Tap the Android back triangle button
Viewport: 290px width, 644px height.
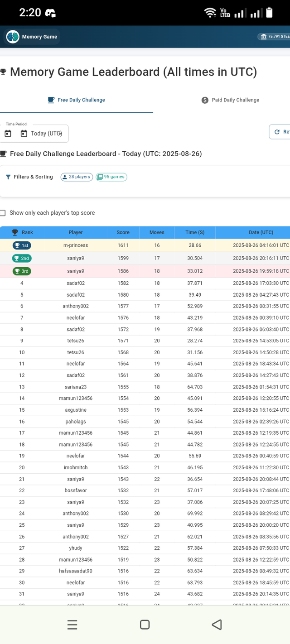coord(217,625)
